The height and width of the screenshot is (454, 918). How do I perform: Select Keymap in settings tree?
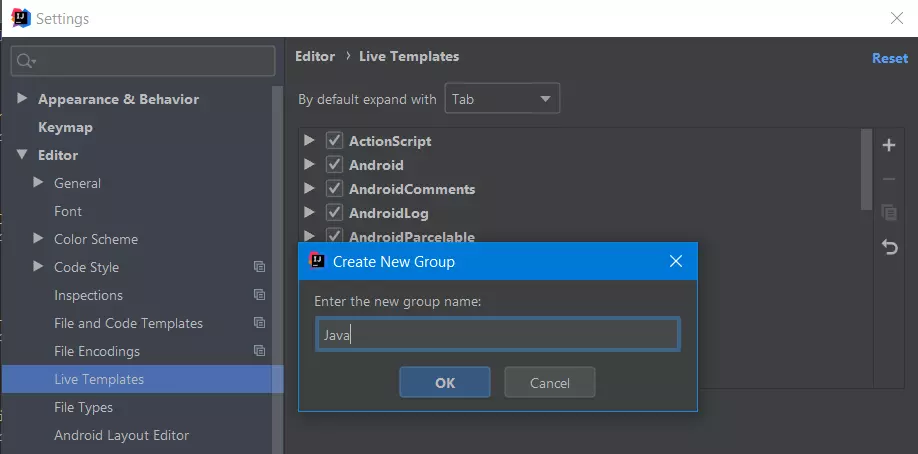click(x=65, y=127)
